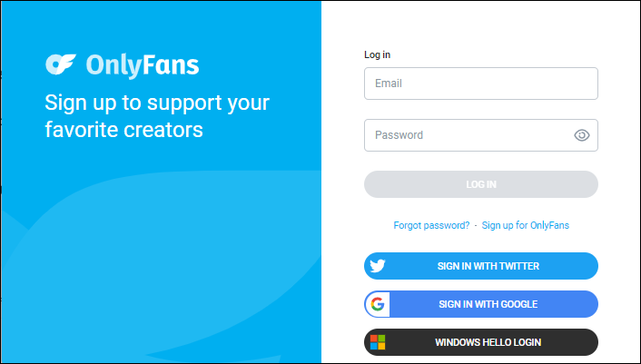Screen dimensions: 641x364
Task: Click the OnlyFans wordmark text
Action: coord(143,65)
